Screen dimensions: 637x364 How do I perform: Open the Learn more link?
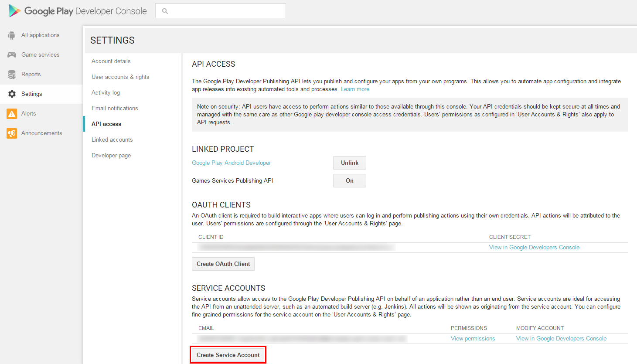pos(355,89)
